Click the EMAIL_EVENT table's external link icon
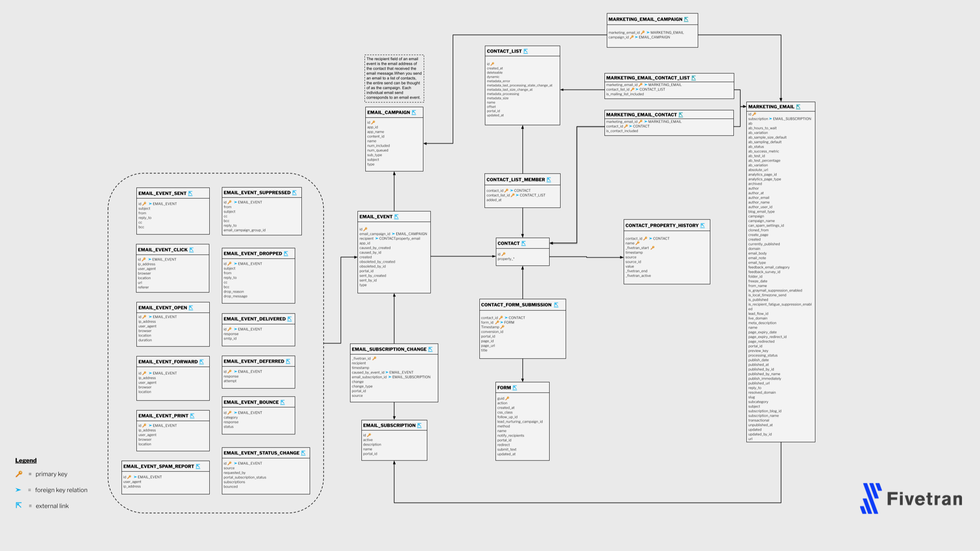The height and width of the screenshot is (551, 980). click(x=396, y=217)
